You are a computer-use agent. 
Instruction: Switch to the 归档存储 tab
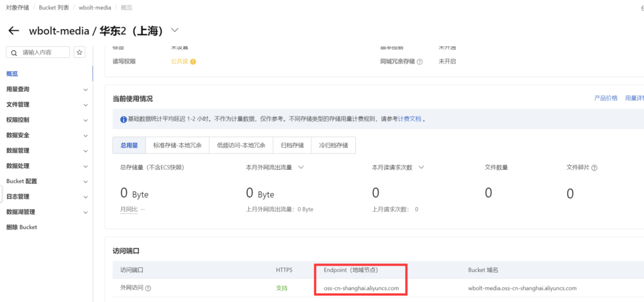292,145
